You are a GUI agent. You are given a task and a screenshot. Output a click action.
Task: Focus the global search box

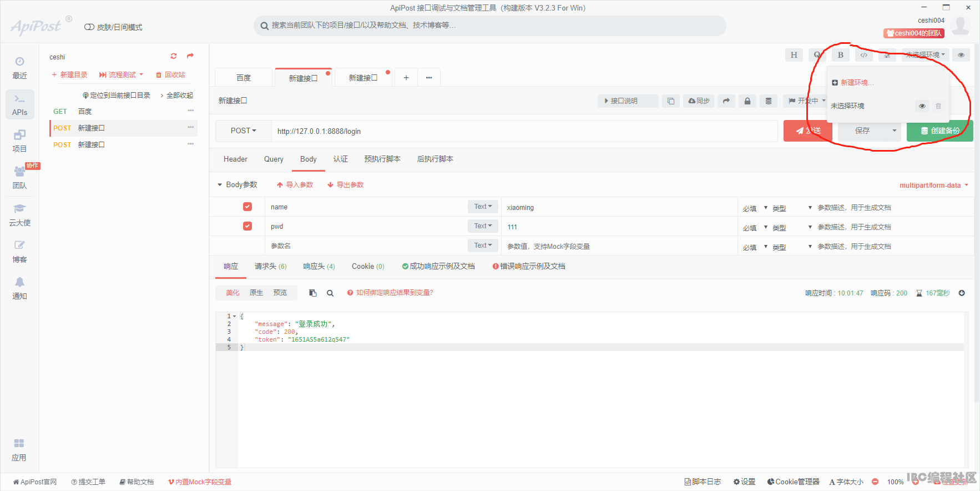(489, 26)
